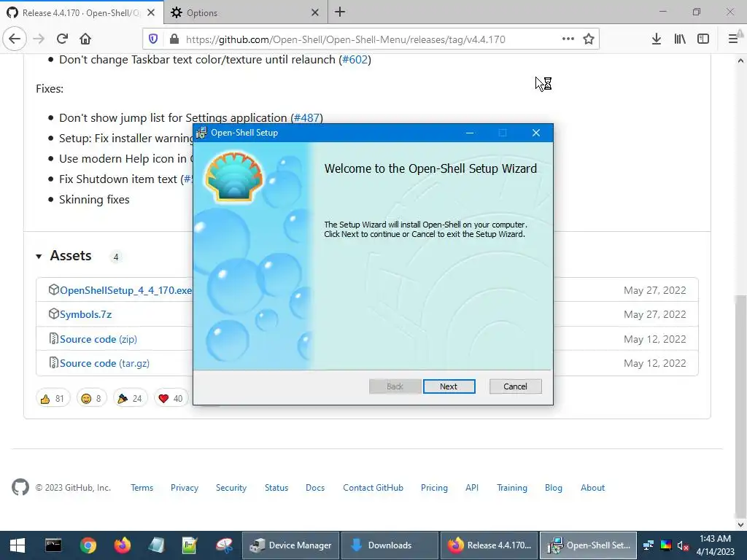Viewport: 747px width, 560px height.
Task: Click the muted volume tray icon
Action: tap(683, 545)
